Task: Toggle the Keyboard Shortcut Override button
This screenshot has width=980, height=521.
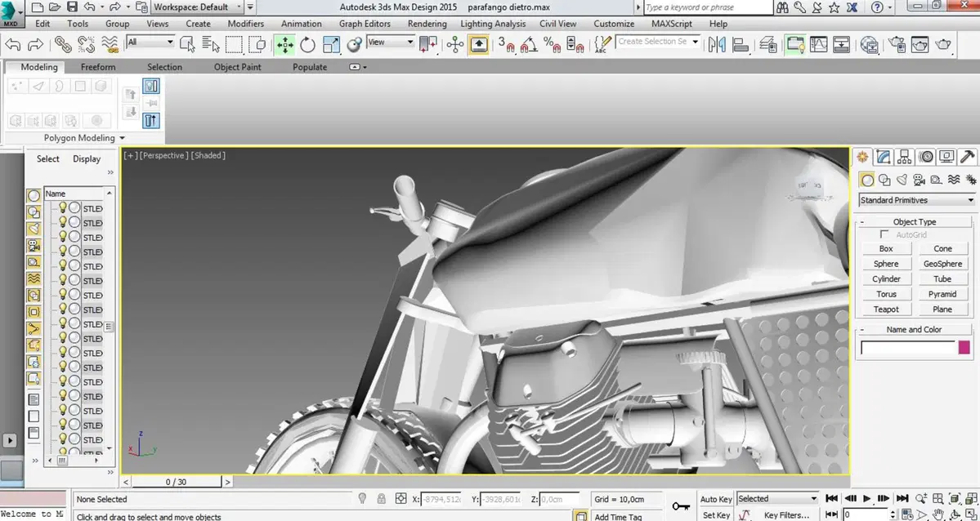Action: (479, 44)
